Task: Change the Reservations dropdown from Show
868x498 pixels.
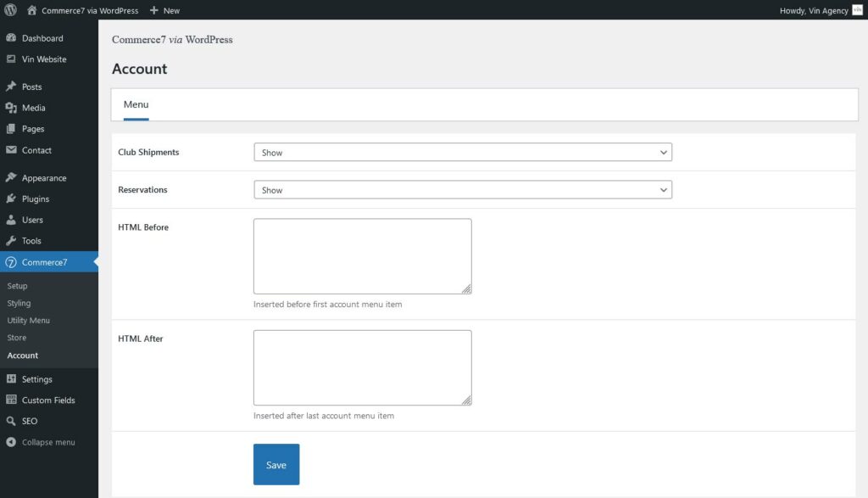Action: tap(462, 189)
